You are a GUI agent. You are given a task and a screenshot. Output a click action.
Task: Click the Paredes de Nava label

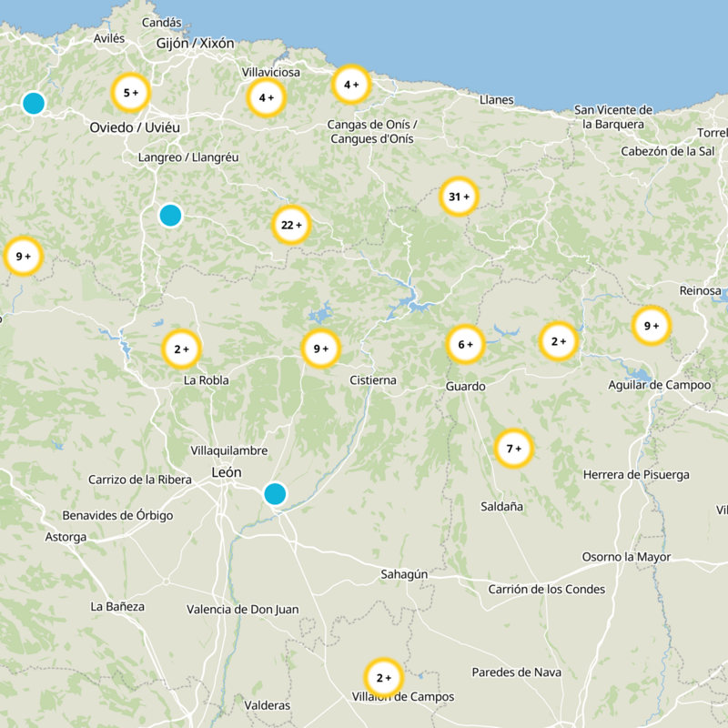point(517,672)
